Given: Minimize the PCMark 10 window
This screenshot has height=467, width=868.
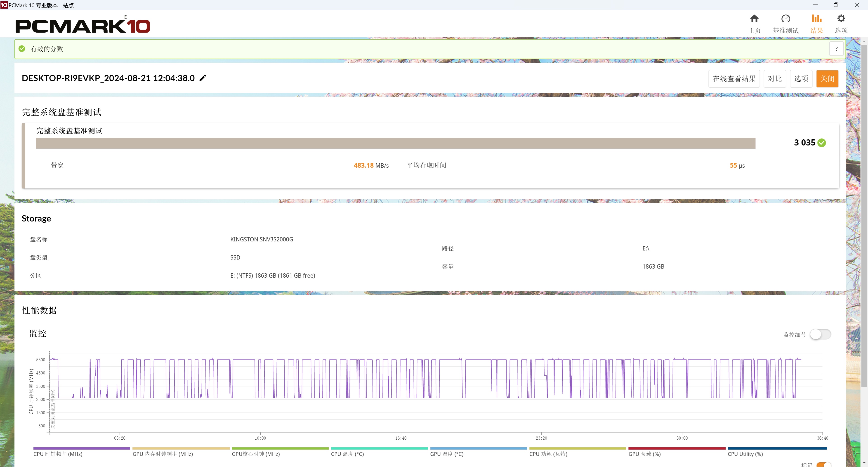Looking at the screenshot, I should [815, 5].
